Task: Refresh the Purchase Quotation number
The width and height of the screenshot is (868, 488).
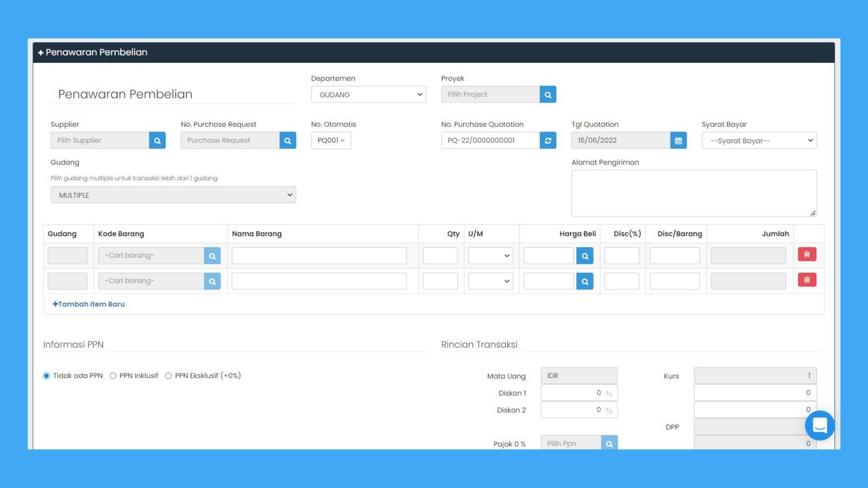Action: [548, 141]
